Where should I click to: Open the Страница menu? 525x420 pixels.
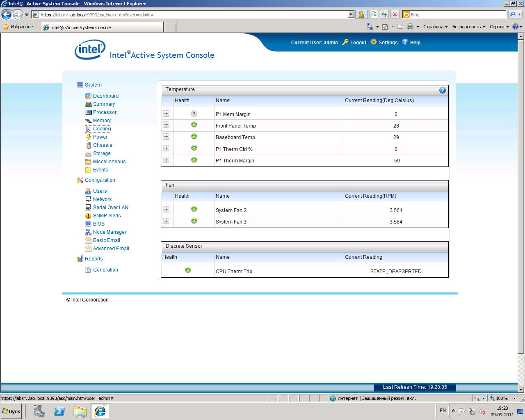[435, 27]
